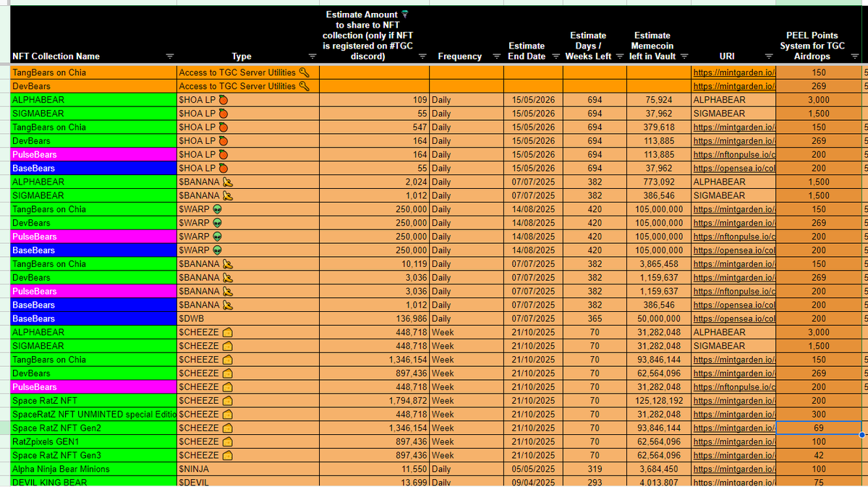Open the URI column filter
The height and width of the screenshot is (487, 868).
click(768, 56)
